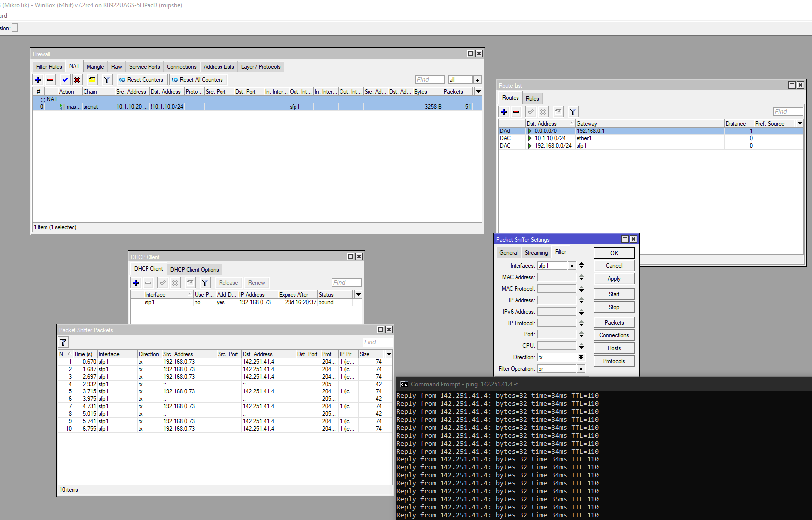Screen dimensions: 812x520
Task: Click Reset Counters button
Action: (141, 80)
